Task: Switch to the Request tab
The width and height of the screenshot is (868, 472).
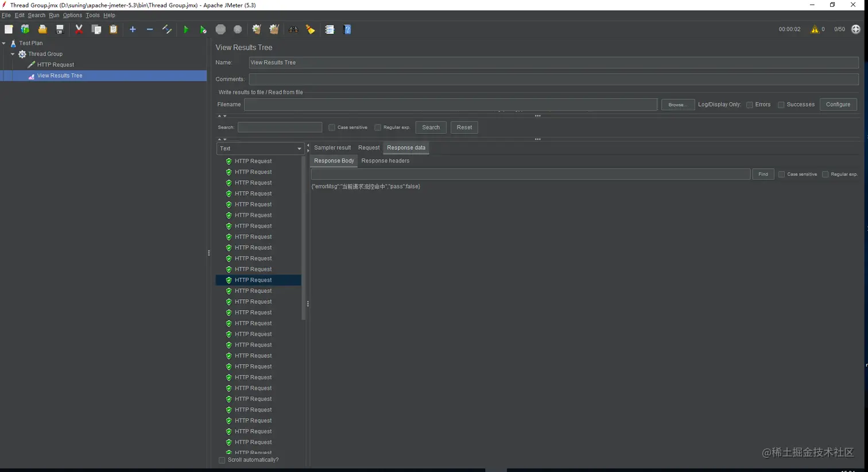Action: pyautogui.click(x=369, y=148)
